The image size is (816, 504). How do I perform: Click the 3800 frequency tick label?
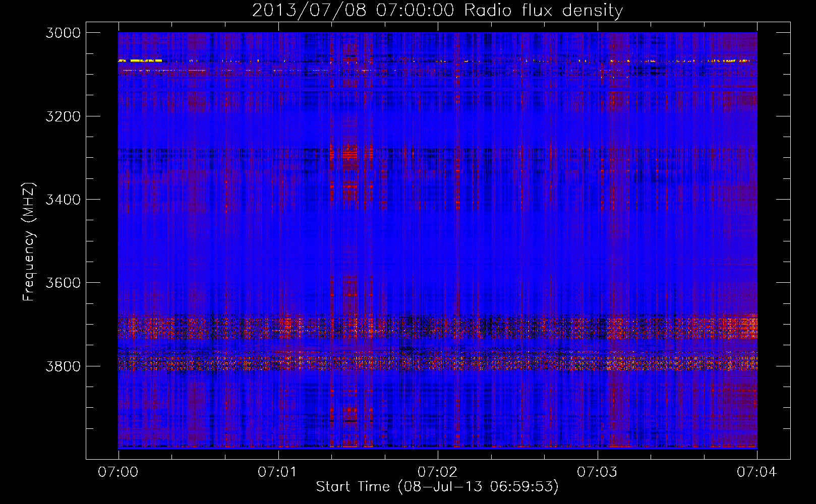click(63, 366)
